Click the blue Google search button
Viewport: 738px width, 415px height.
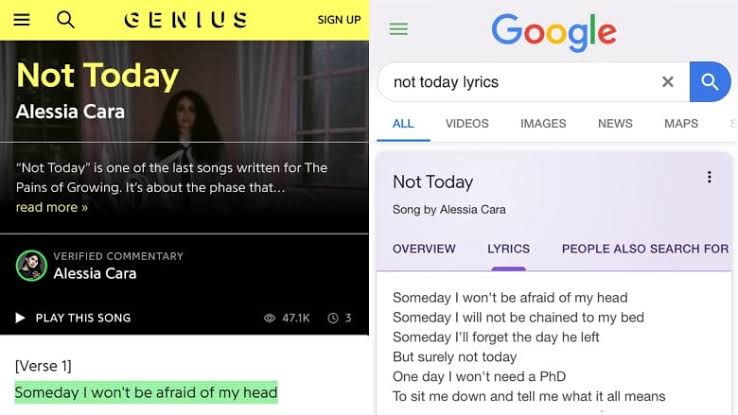pyautogui.click(x=710, y=82)
